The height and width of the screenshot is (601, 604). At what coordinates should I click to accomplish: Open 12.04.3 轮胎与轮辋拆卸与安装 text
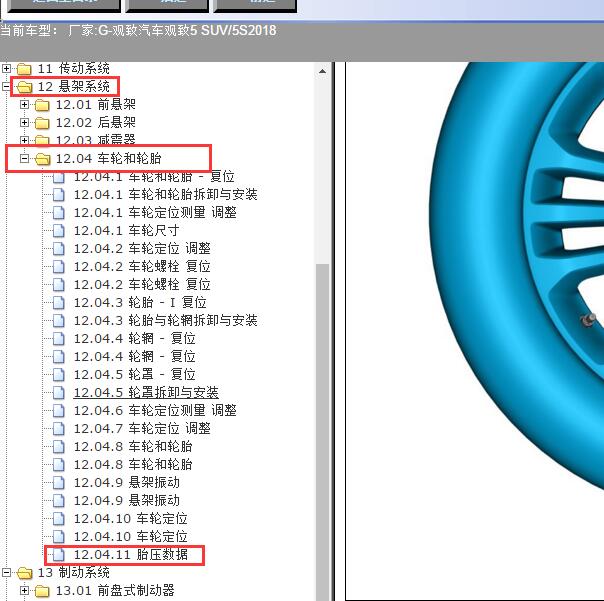point(166,321)
